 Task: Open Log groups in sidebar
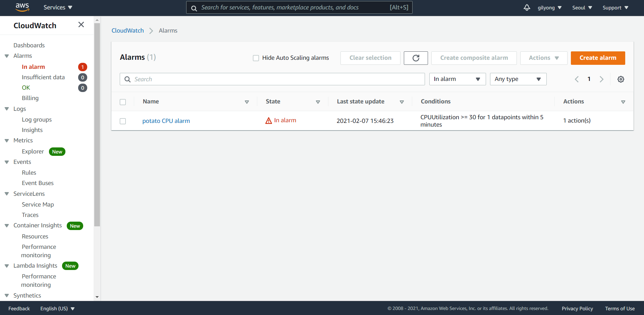37,120
